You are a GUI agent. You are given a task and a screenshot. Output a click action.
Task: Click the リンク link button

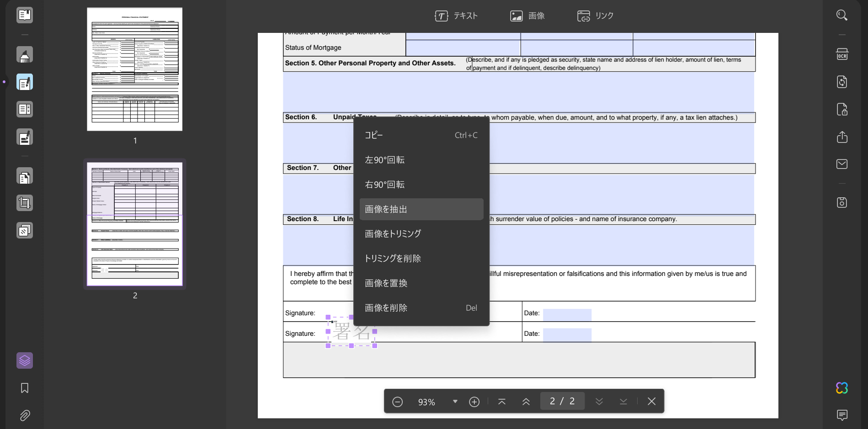click(596, 16)
